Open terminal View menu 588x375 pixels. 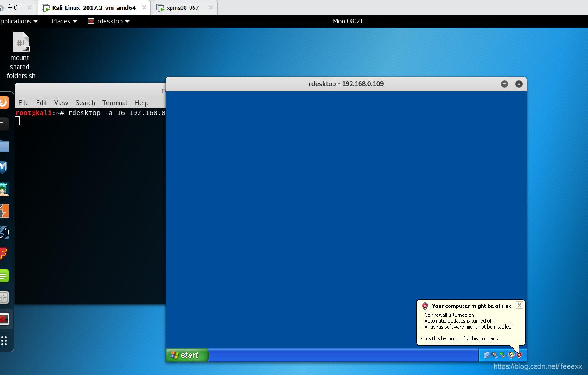tap(61, 103)
